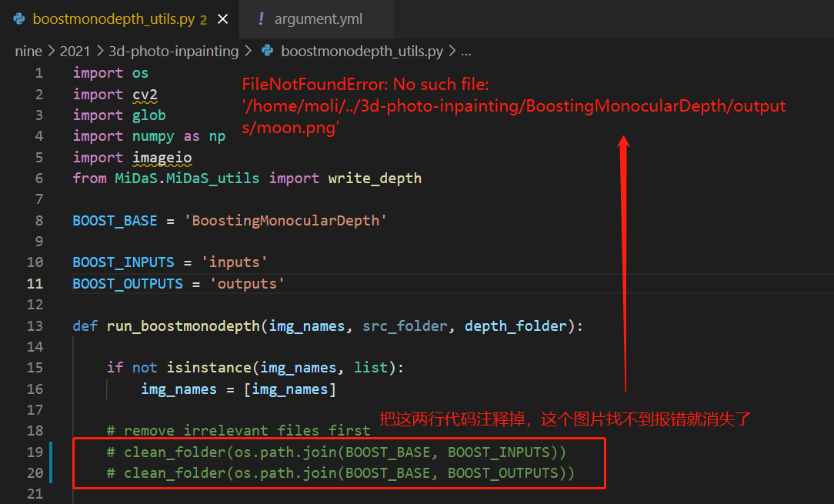Click the '2021' breadcrumb segment
Image resolution: width=834 pixels, height=504 pixels.
(75, 51)
